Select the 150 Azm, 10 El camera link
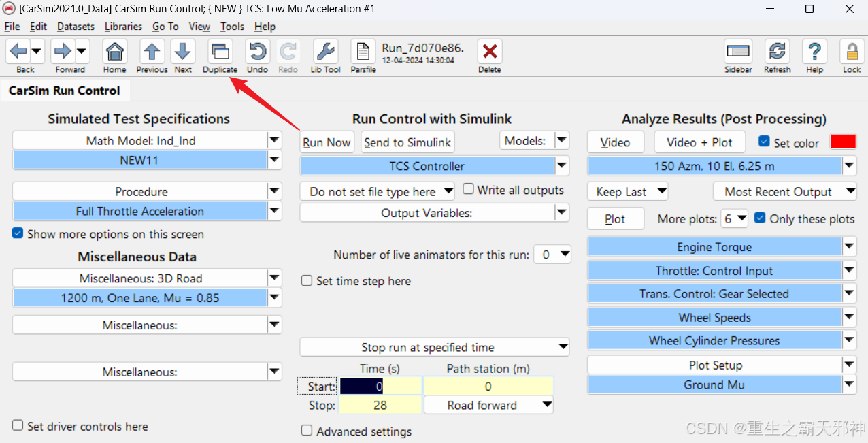 click(714, 166)
